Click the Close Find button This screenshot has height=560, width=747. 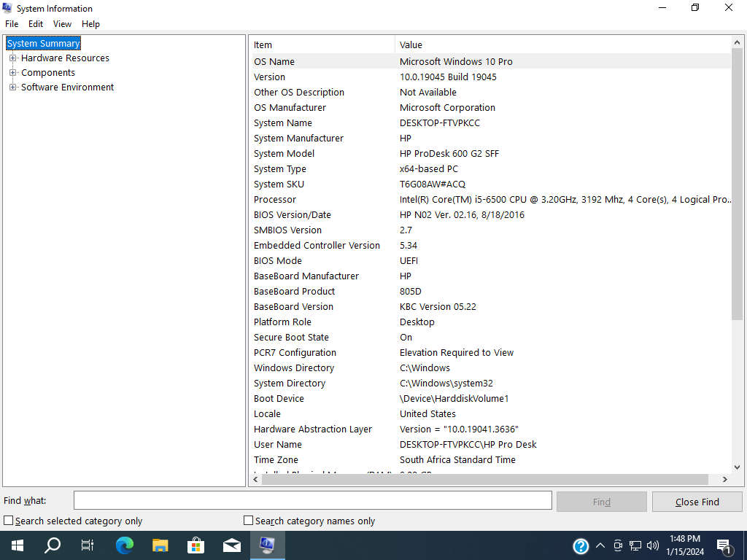click(697, 502)
